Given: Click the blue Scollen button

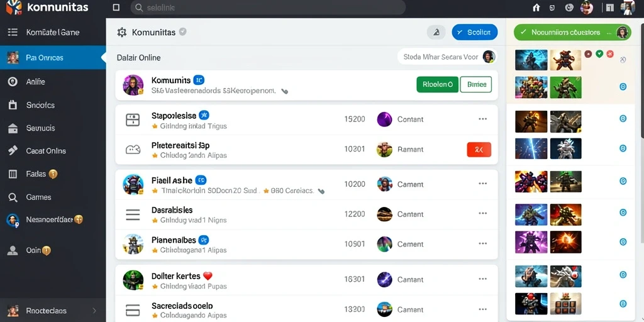Looking at the screenshot, I should (x=474, y=32).
